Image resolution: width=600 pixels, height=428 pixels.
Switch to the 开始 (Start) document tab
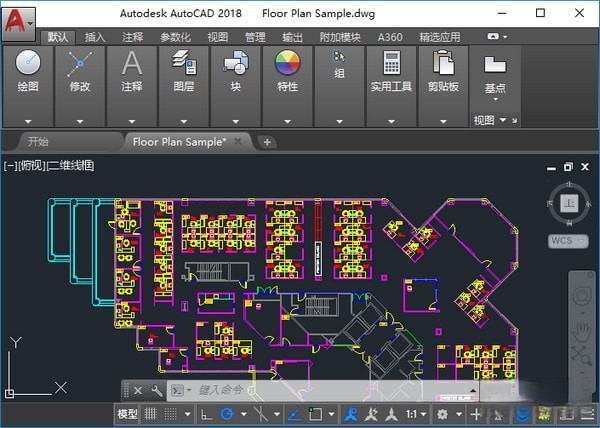39,142
